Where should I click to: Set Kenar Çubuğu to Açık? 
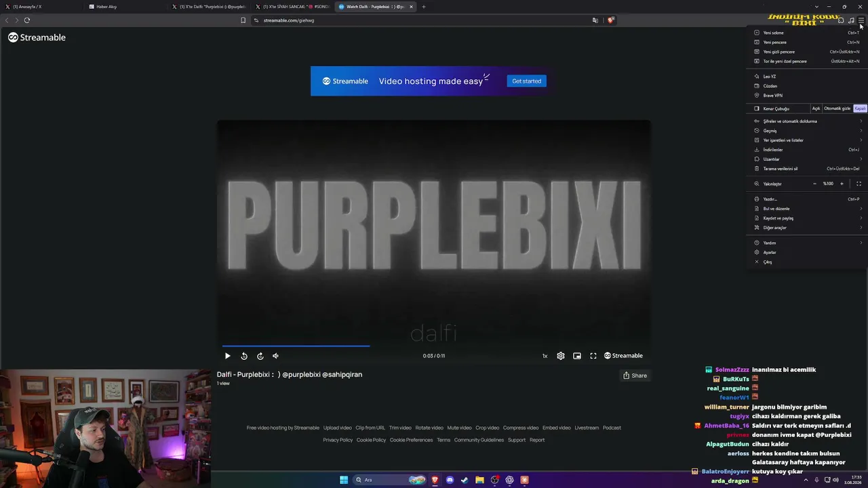point(816,108)
